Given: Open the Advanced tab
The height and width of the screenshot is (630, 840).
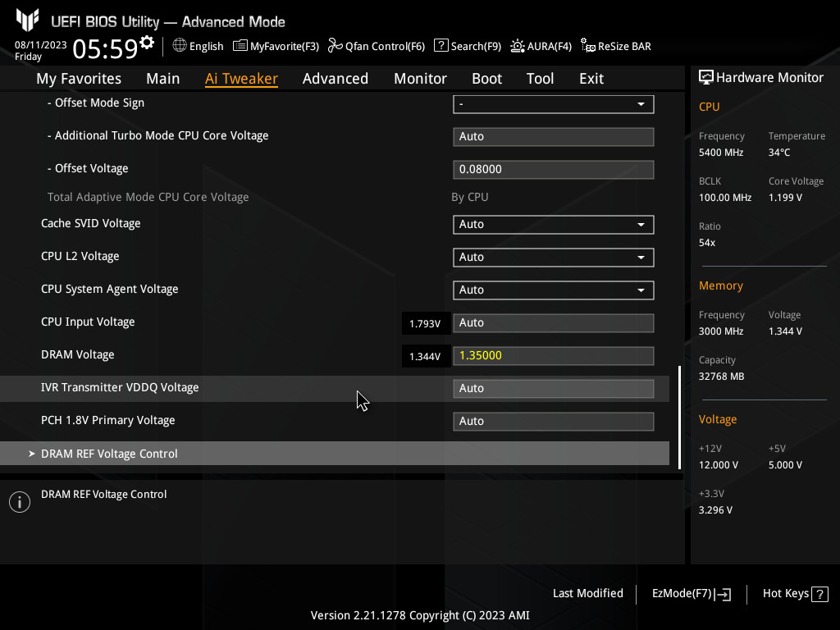Looking at the screenshot, I should tap(336, 78).
